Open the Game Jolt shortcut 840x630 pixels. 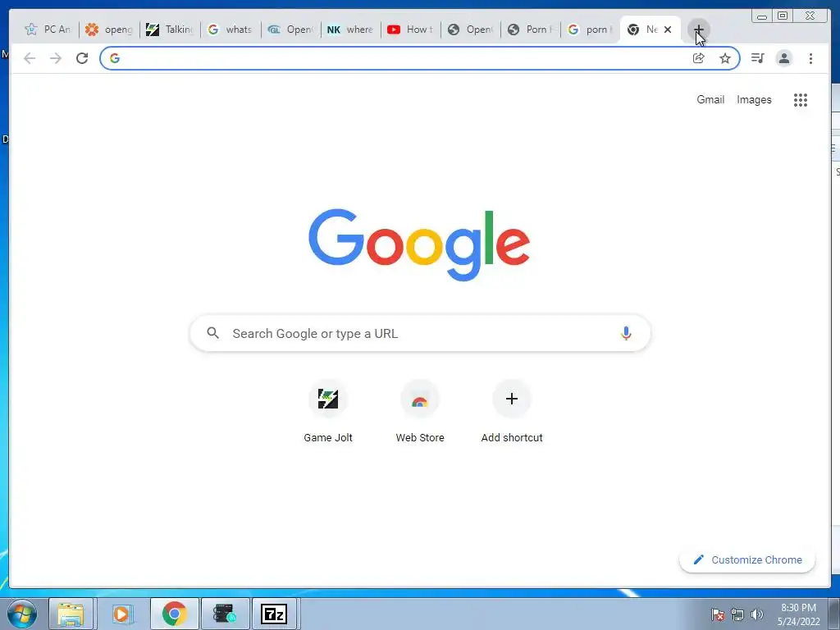(x=328, y=412)
